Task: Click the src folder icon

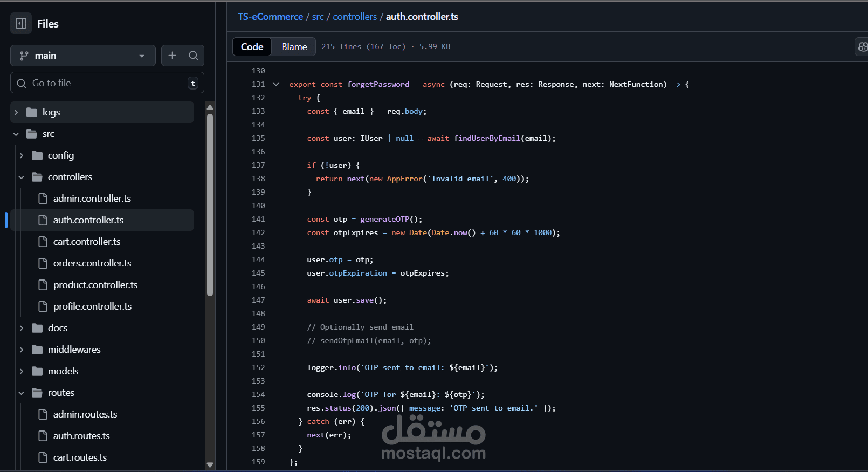Action: 32,134
